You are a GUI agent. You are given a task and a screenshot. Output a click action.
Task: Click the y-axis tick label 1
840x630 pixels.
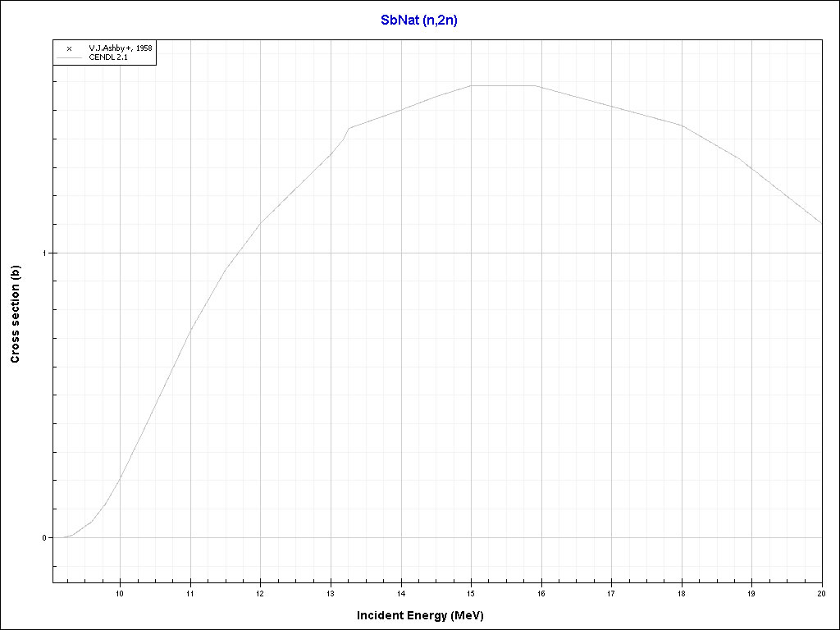pyautogui.click(x=46, y=253)
